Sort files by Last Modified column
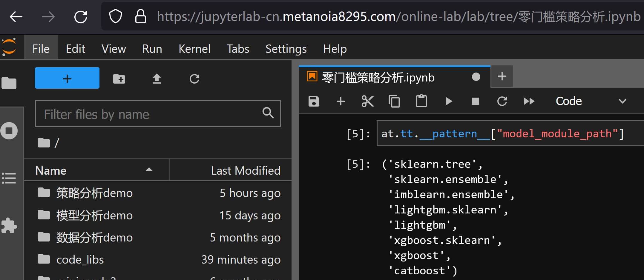 point(245,170)
